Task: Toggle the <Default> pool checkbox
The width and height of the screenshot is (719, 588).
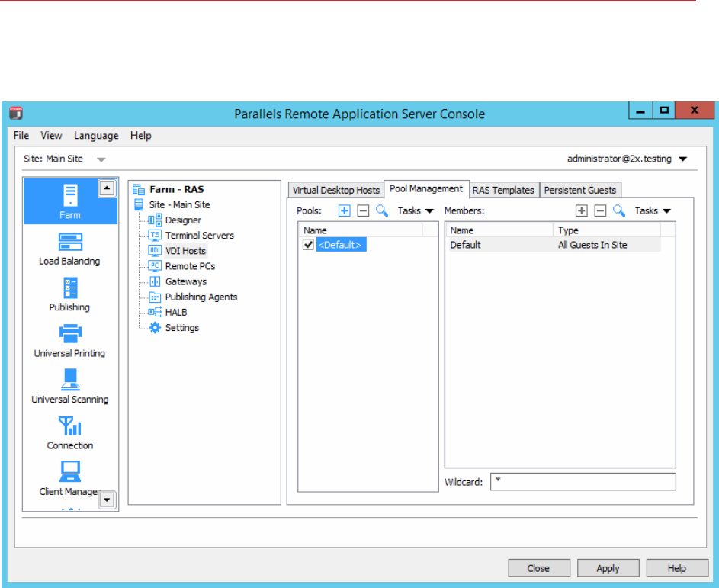Action: [x=308, y=245]
